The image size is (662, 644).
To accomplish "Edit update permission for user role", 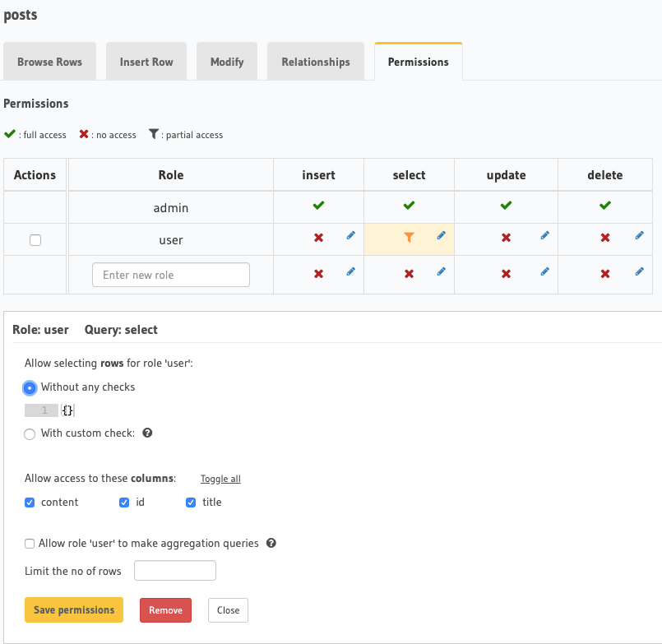I will tap(545, 236).
